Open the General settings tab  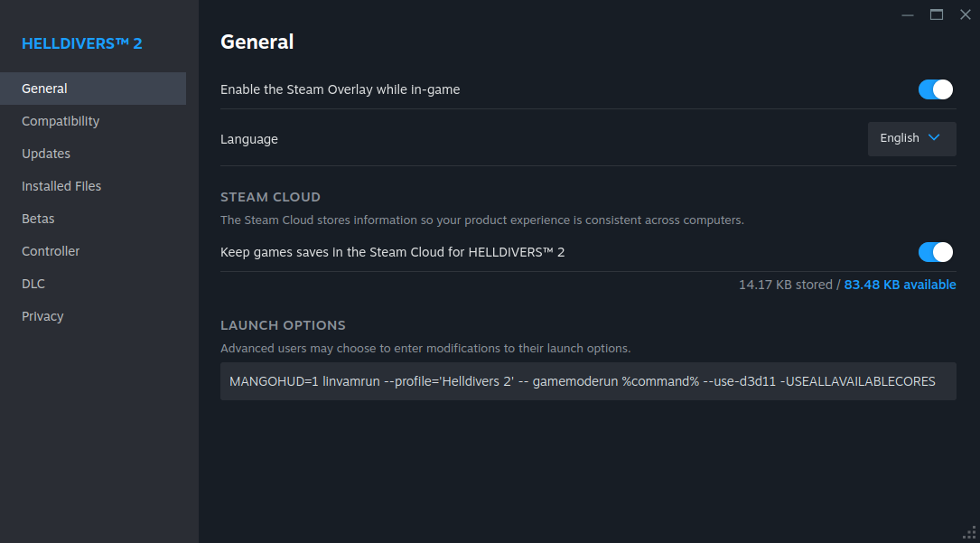[x=93, y=89]
